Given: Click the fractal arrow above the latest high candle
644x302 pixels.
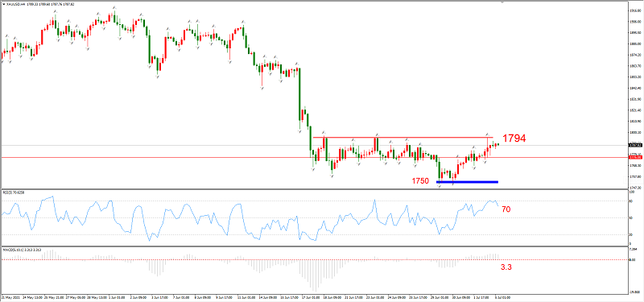Looking at the screenshot, I should pos(488,134).
